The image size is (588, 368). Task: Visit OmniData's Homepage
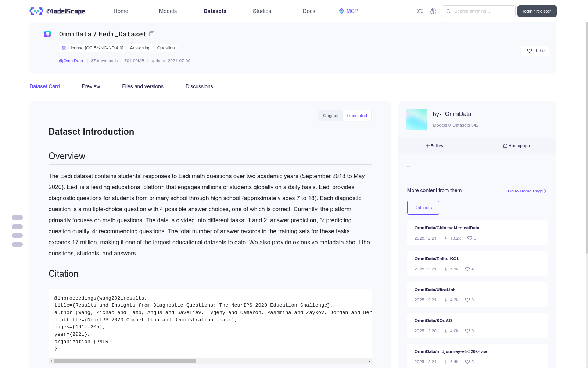[x=517, y=146]
